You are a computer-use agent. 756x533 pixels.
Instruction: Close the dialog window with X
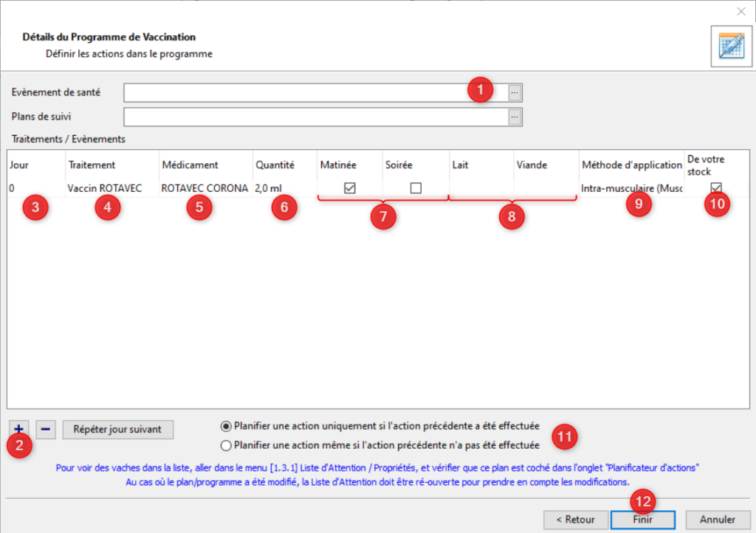pos(741,11)
